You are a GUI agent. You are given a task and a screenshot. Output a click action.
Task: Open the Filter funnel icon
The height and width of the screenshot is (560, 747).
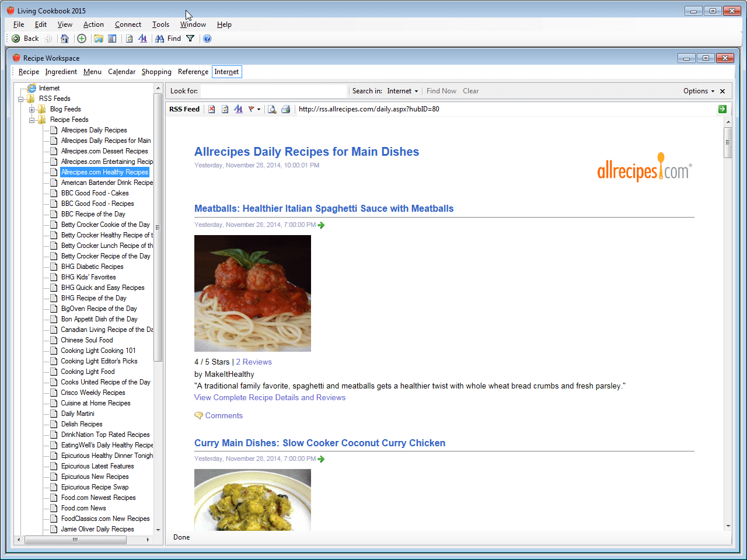pos(190,38)
